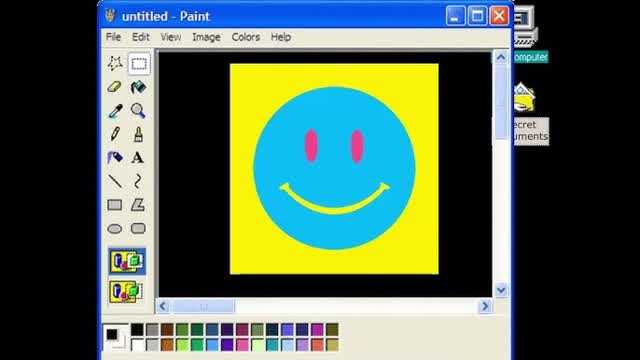Image resolution: width=640 pixels, height=360 pixels.
Task: Open the Colors menu
Action: [246, 37]
